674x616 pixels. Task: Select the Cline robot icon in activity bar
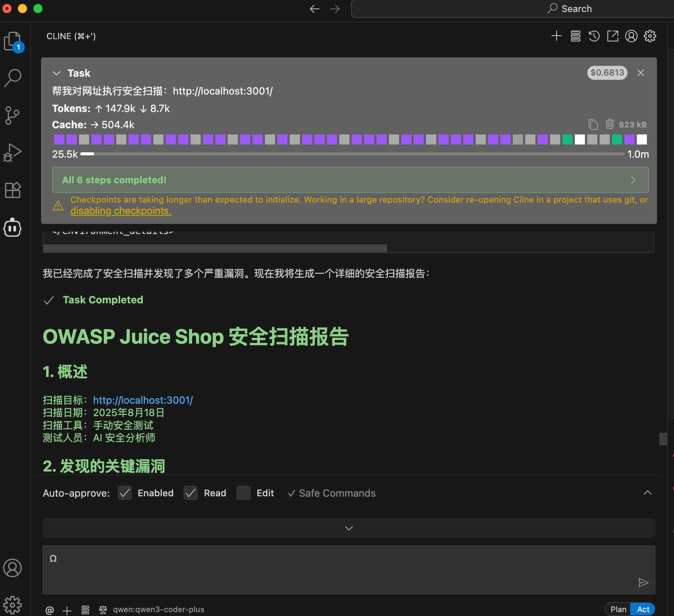13,227
